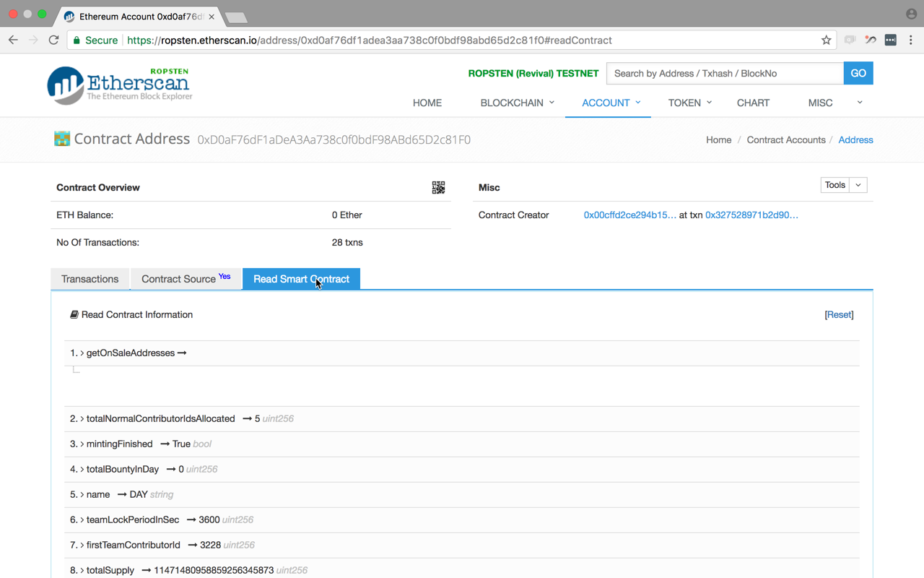Image resolution: width=924 pixels, height=578 pixels.
Task: Click the 28 txns value
Action: tap(347, 243)
